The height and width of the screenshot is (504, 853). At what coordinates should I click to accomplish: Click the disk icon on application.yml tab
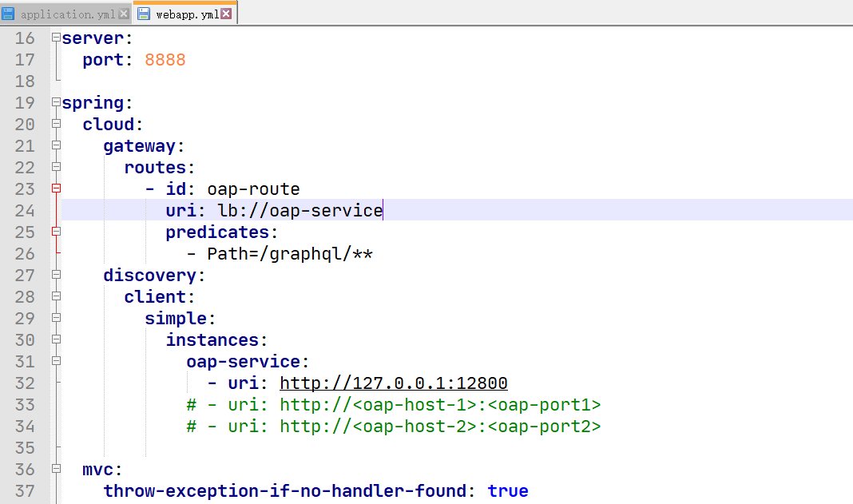click(9, 14)
